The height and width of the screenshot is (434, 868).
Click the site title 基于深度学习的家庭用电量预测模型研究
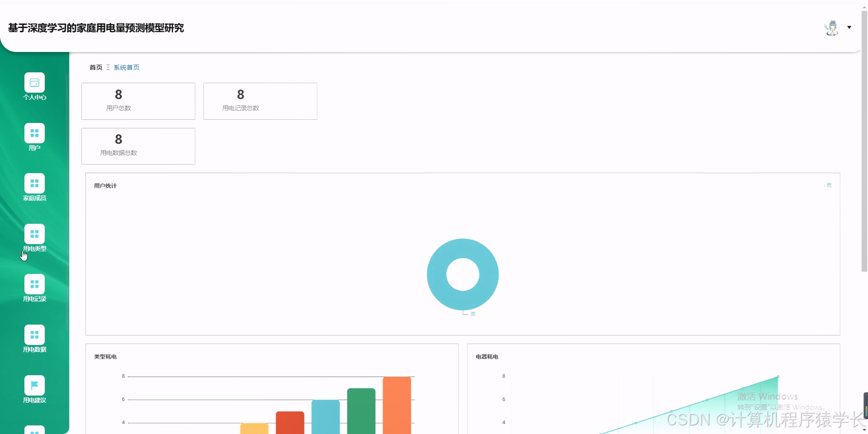point(96,28)
